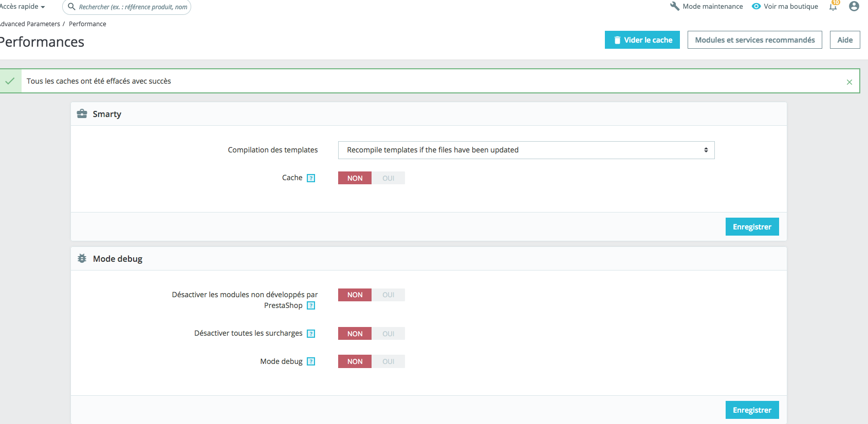Click the Performances page title
Screen dimensions: 868x424
coord(42,42)
